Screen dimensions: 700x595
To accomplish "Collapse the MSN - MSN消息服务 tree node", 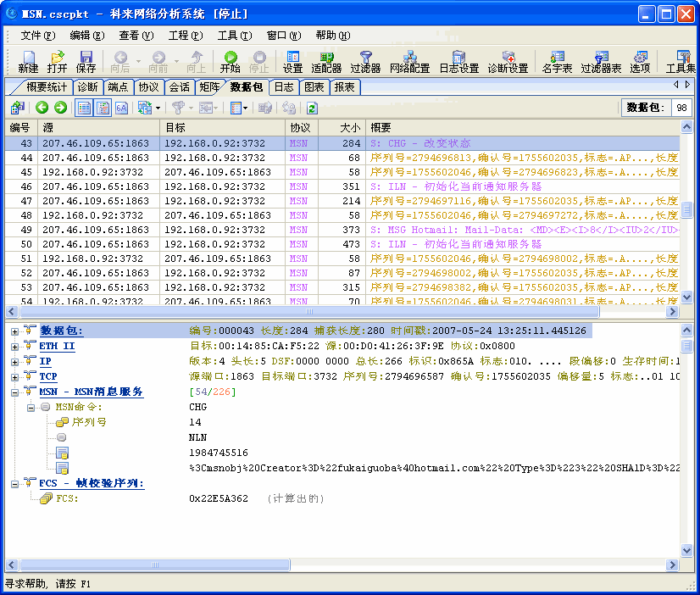I will 14,391.
